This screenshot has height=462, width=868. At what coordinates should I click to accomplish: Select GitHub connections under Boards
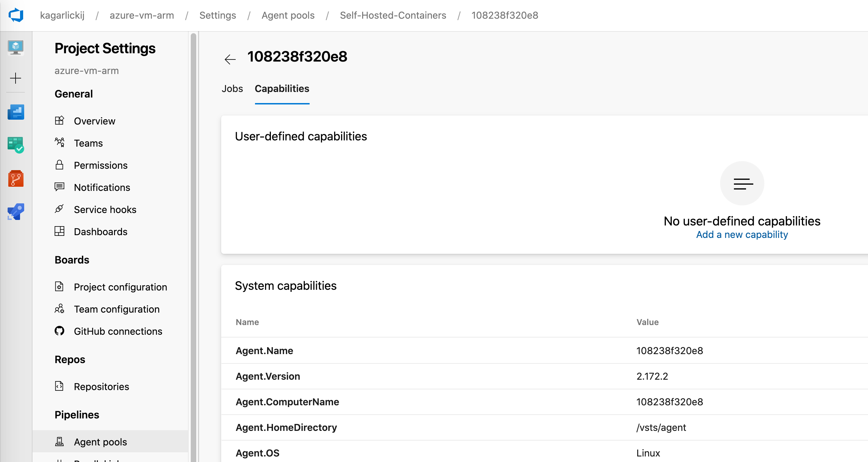point(118,331)
